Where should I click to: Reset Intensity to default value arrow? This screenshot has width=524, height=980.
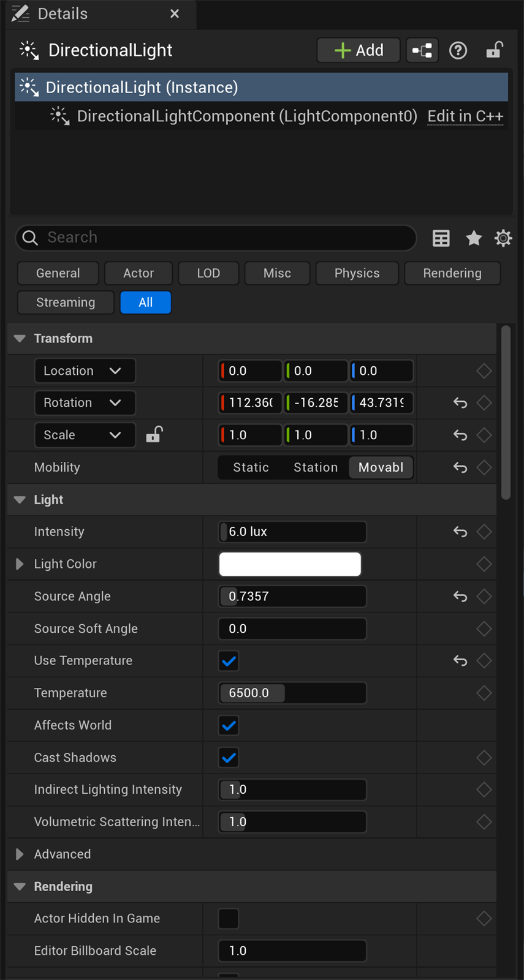(460, 532)
